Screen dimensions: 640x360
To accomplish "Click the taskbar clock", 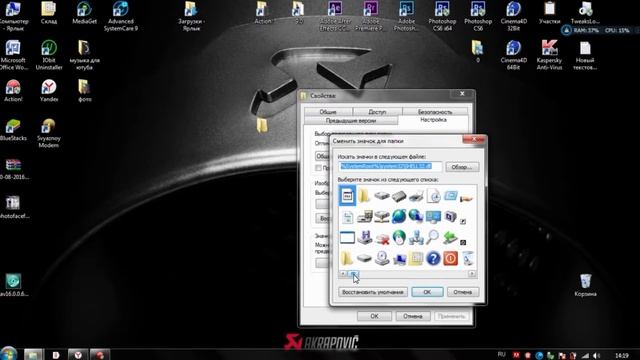I will click(622, 356).
